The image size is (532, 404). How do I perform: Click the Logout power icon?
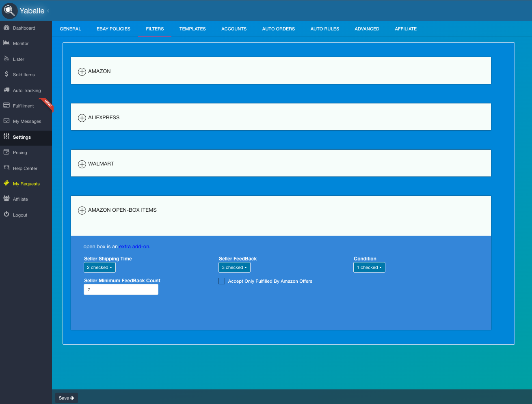[6, 215]
